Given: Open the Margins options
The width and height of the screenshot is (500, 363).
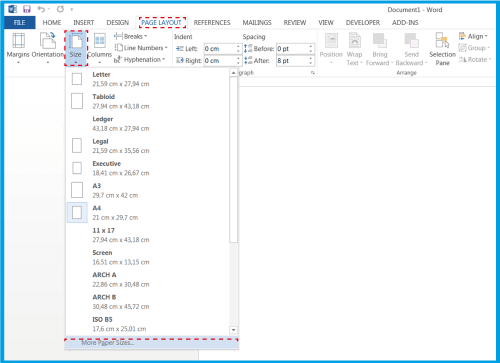Looking at the screenshot, I should coord(18,48).
